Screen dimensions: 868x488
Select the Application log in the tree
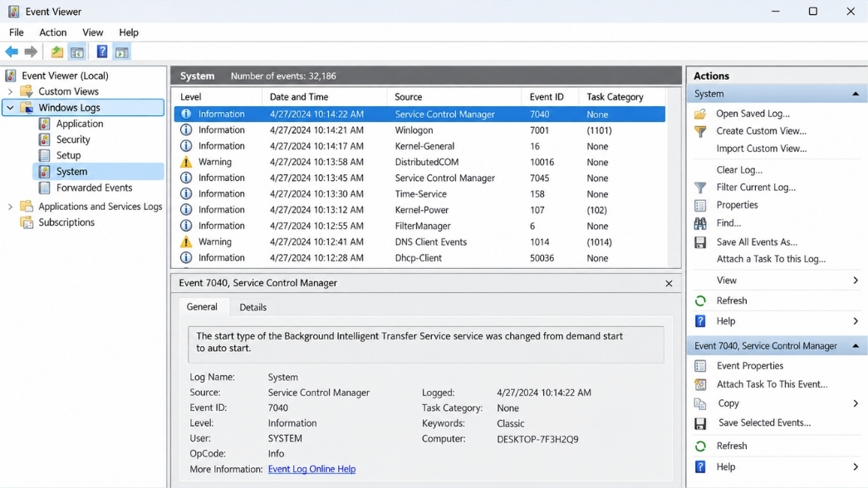pyautogui.click(x=79, y=124)
